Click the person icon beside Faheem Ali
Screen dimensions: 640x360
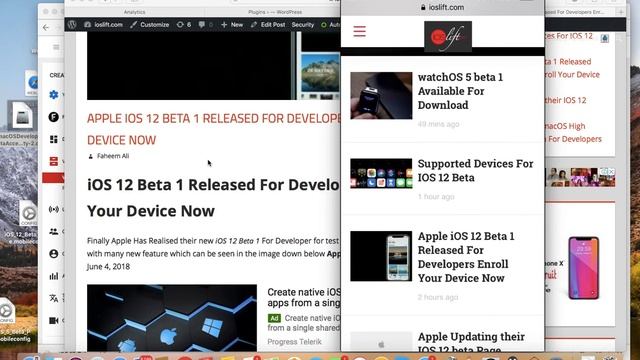tap(91, 156)
